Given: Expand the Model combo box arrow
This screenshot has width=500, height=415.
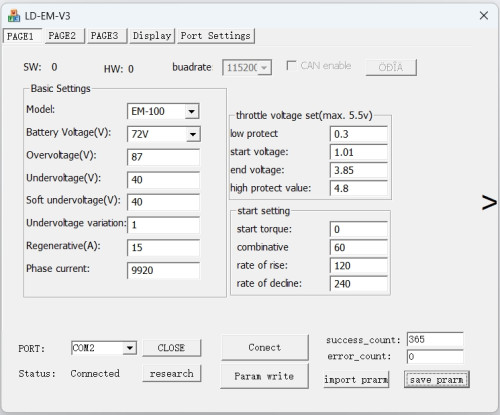Looking at the screenshot, I should [x=192, y=111].
